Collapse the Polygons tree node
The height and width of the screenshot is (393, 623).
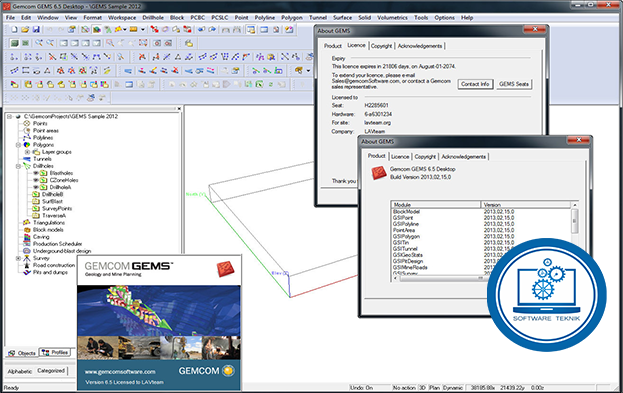click(x=18, y=145)
